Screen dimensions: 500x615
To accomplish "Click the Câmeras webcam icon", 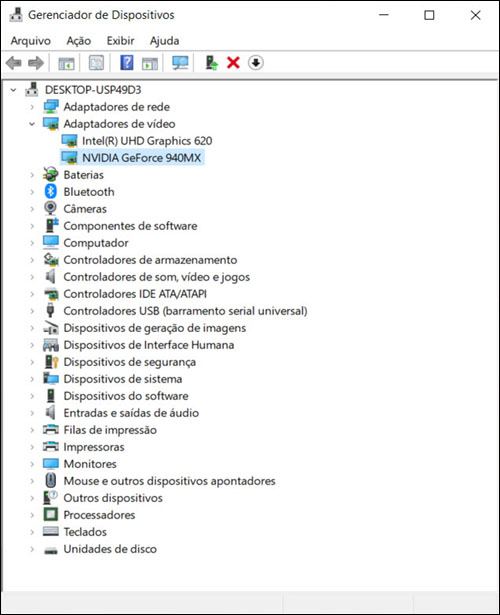I will pyautogui.click(x=50, y=208).
